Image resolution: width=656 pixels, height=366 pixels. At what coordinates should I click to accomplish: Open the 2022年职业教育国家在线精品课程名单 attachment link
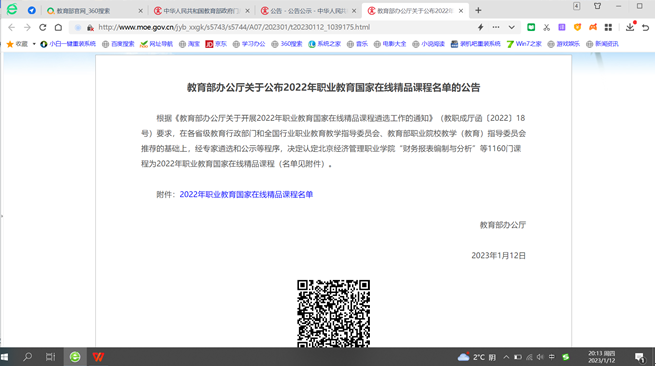click(246, 195)
